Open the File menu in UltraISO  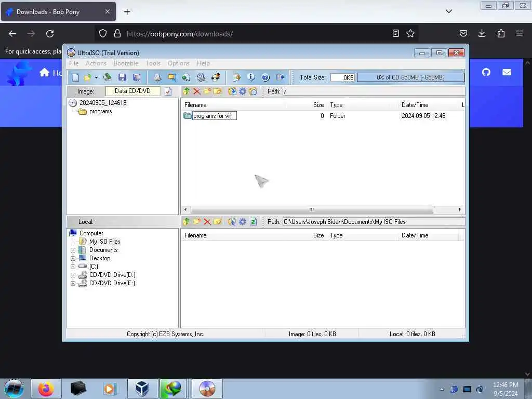pos(74,63)
